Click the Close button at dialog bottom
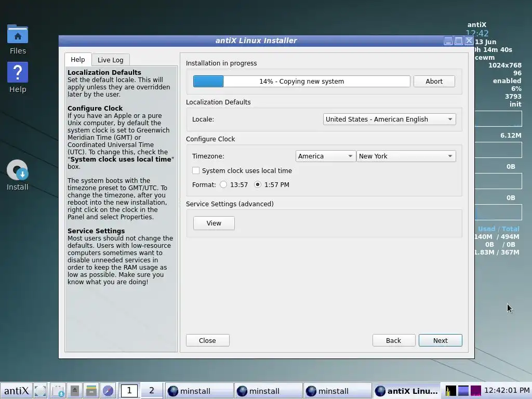This screenshot has height=399, width=532. click(207, 340)
